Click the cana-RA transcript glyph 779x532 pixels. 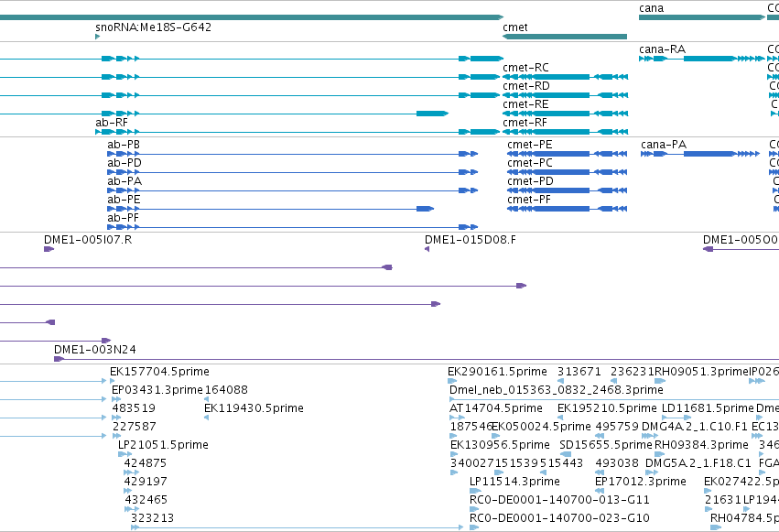pos(701,59)
